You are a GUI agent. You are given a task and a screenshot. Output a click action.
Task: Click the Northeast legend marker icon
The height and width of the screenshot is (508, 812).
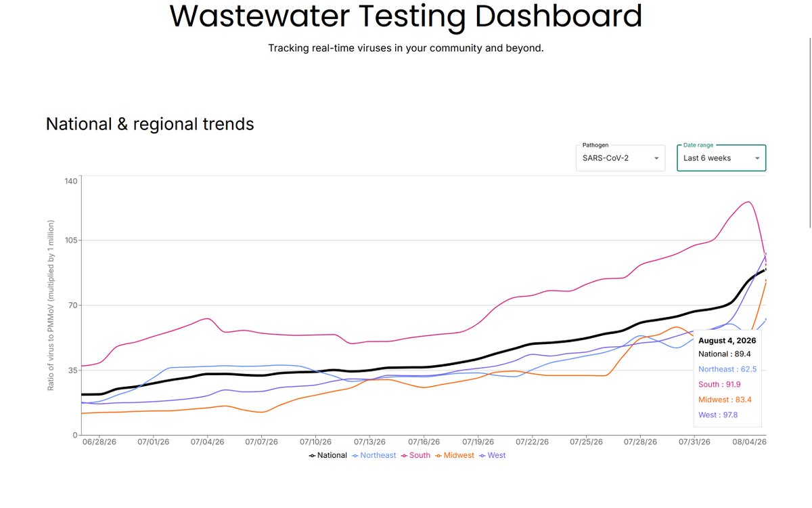pyautogui.click(x=356, y=456)
